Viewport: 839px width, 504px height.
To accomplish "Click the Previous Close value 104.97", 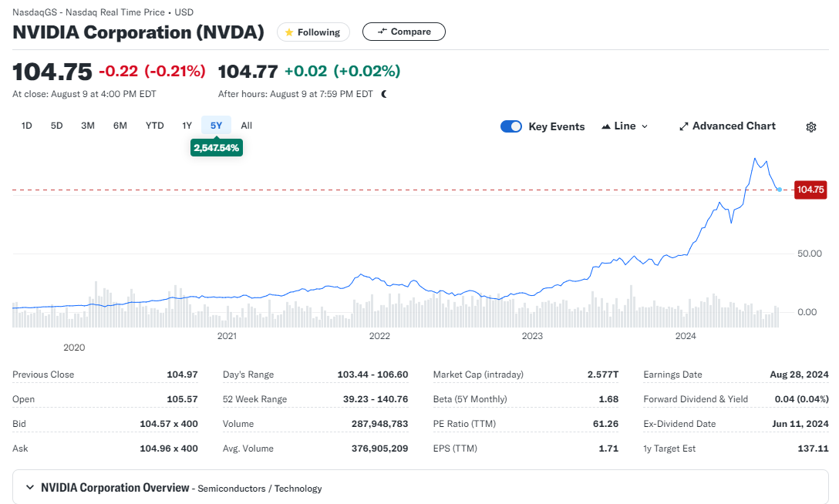I will [183, 375].
